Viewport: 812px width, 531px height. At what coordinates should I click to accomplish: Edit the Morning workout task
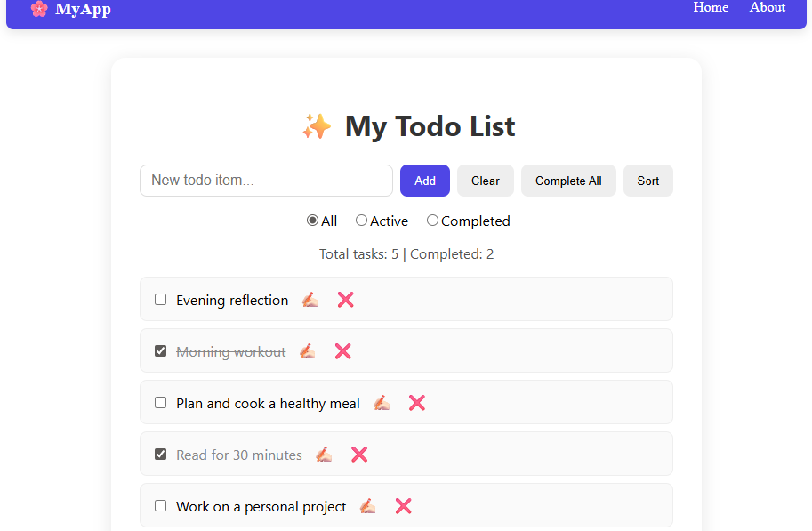(x=307, y=351)
